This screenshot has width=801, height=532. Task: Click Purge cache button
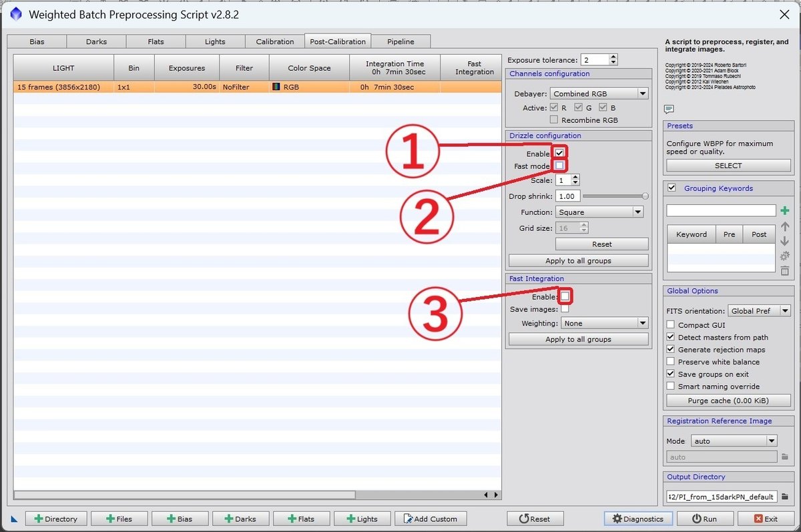click(x=728, y=401)
